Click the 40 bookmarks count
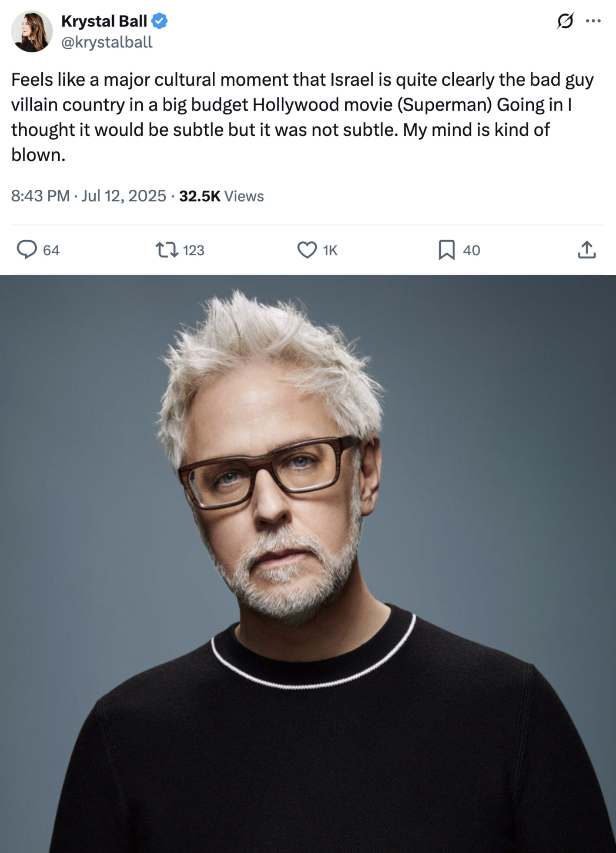The width and height of the screenshot is (616, 853). (x=472, y=250)
